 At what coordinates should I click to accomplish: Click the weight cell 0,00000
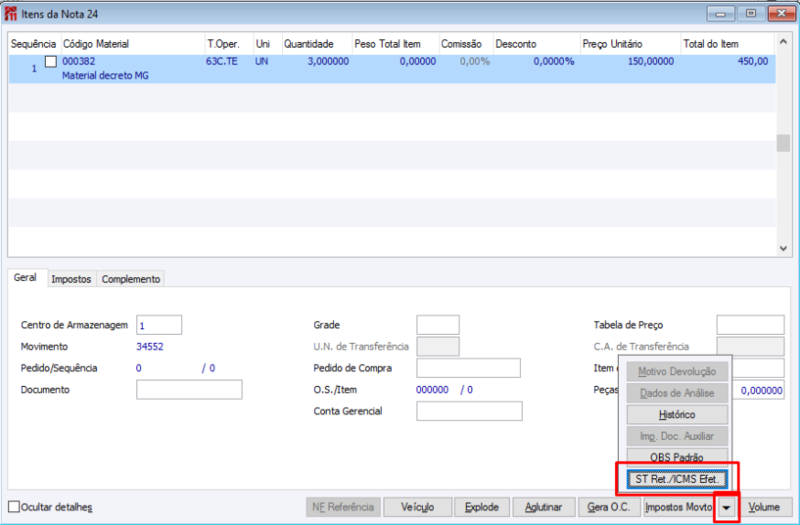pos(417,61)
